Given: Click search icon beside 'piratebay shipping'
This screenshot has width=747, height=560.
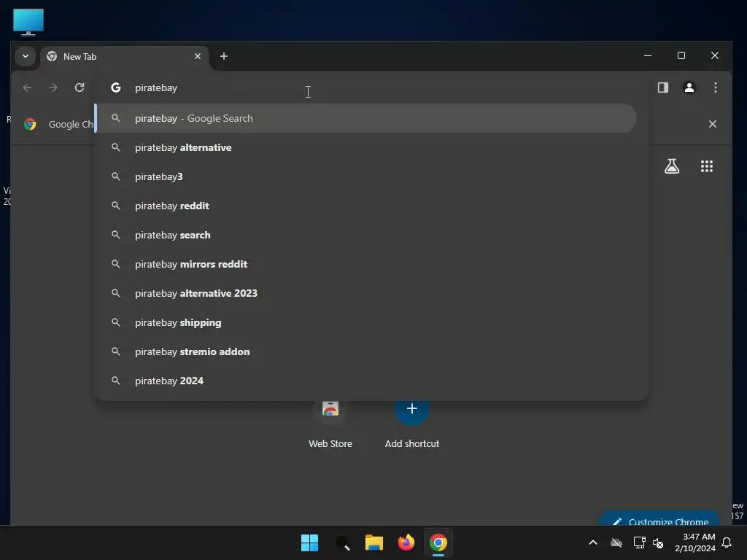Looking at the screenshot, I should (x=116, y=322).
